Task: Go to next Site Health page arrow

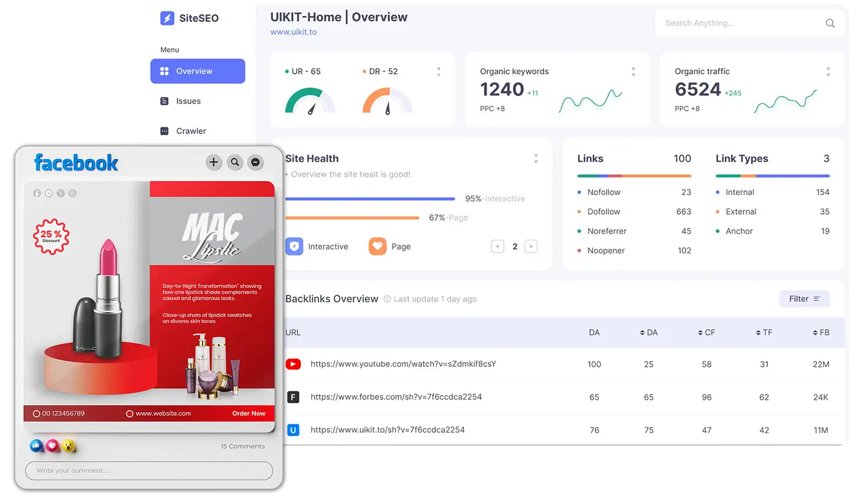Action: click(531, 246)
